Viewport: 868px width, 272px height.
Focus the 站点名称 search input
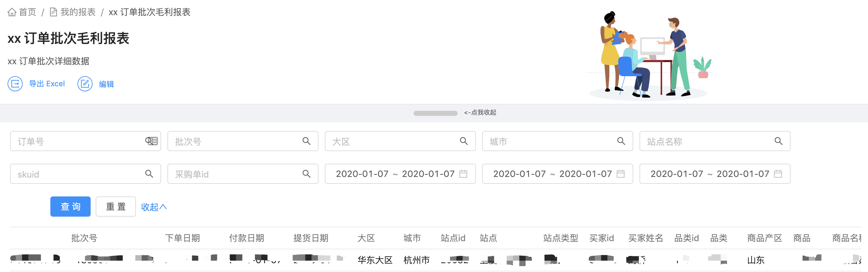point(715,141)
